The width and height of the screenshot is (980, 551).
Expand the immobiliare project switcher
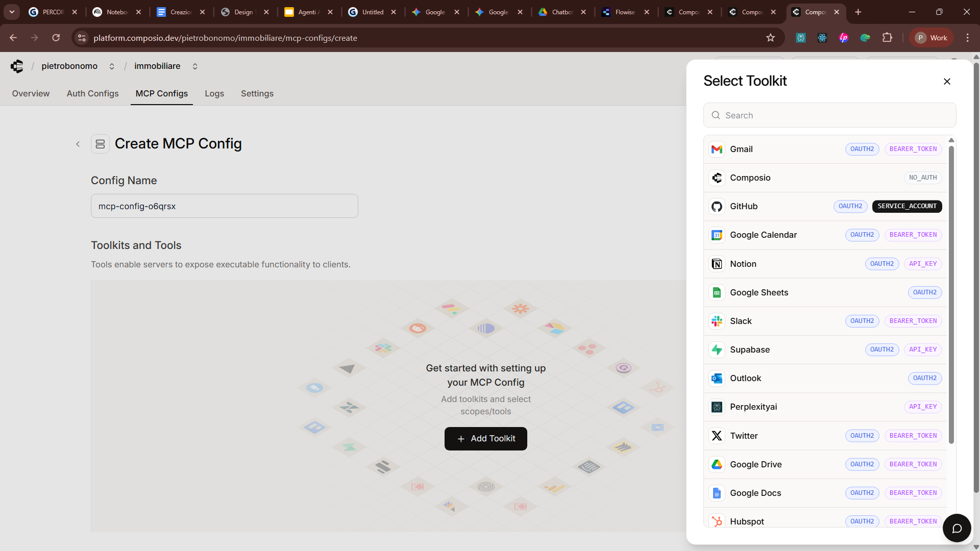click(x=195, y=66)
